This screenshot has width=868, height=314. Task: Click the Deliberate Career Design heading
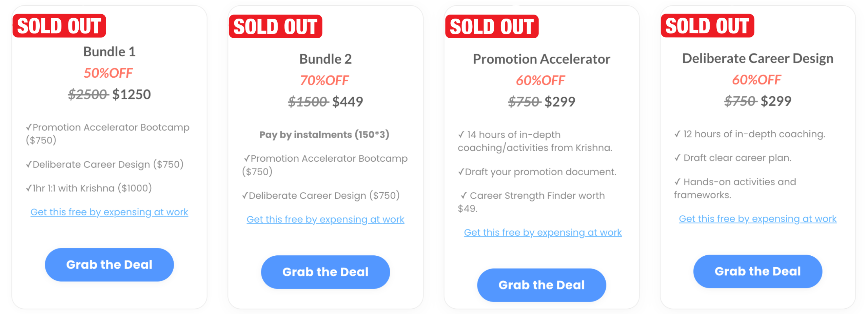pos(757,58)
